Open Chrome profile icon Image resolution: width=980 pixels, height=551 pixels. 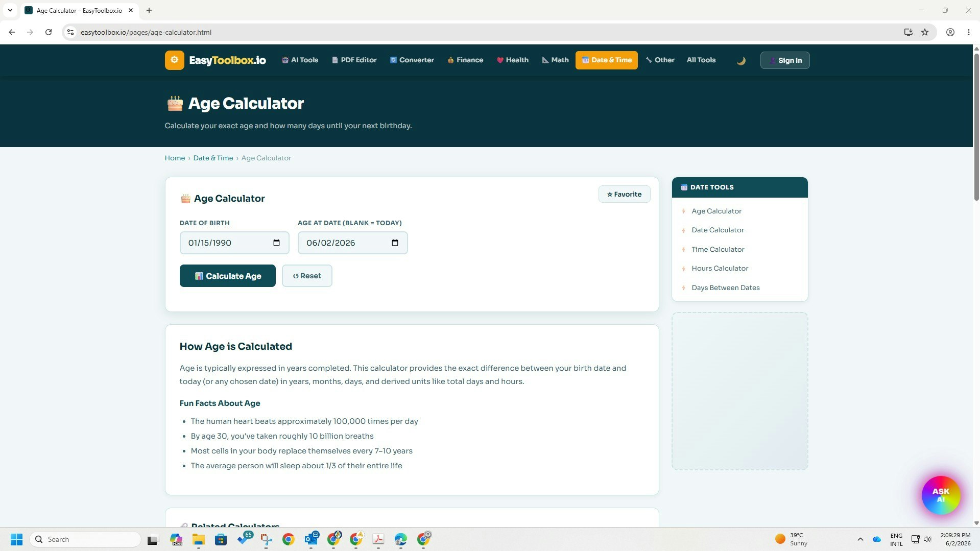click(950, 32)
